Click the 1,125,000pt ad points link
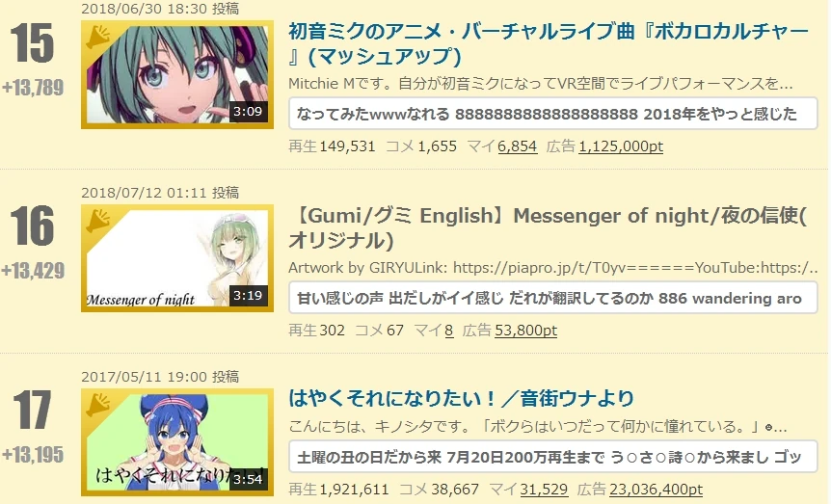This screenshot has height=504, width=831. [621, 146]
